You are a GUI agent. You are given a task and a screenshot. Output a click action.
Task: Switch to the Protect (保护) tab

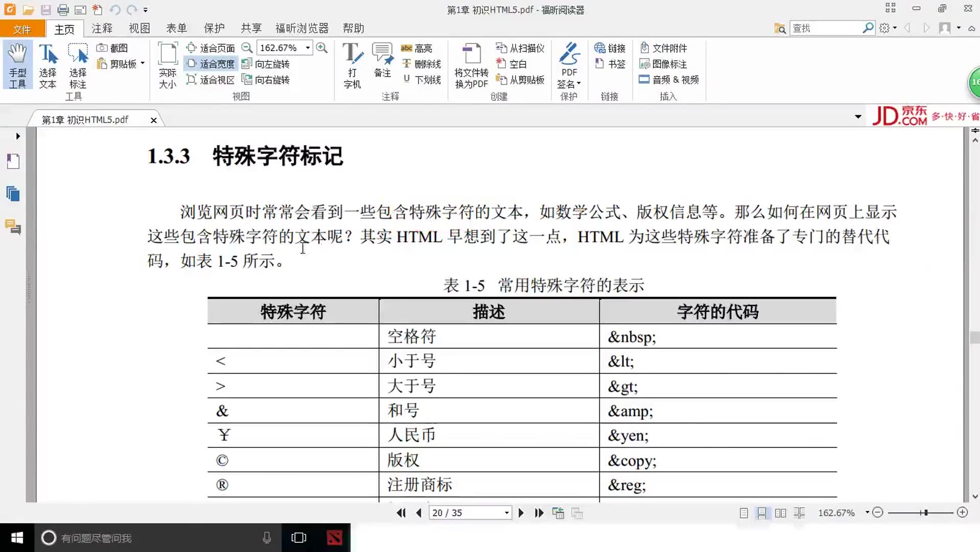coord(214,28)
